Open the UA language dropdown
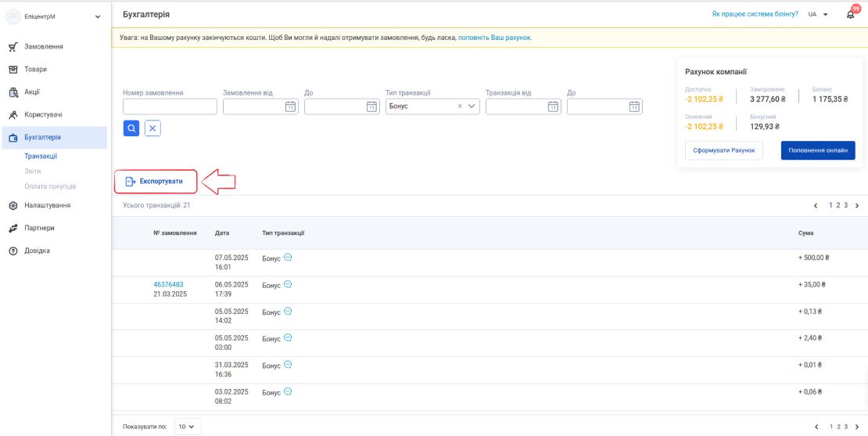 coord(825,14)
